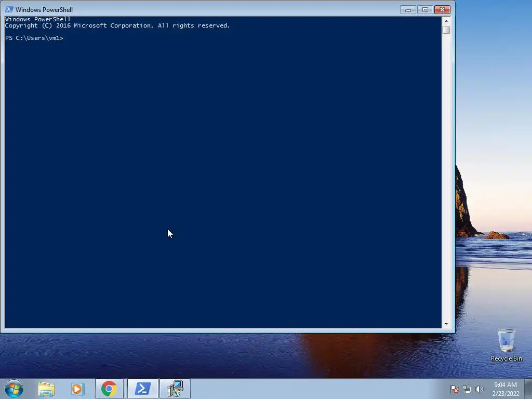Image resolution: width=532 pixels, height=399 pixels.
Task: Open the network status tray icon
Action: pos(467,389)
